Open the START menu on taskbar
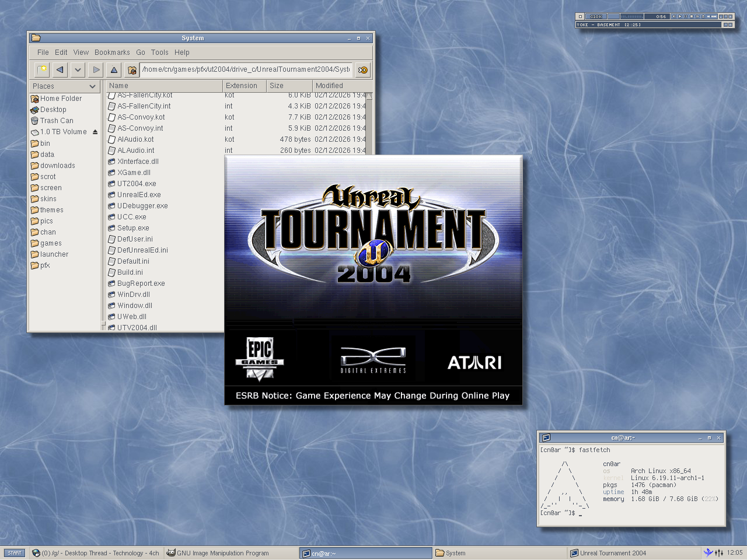This screenshot has width=747, height=560. [x=15, y=553]
